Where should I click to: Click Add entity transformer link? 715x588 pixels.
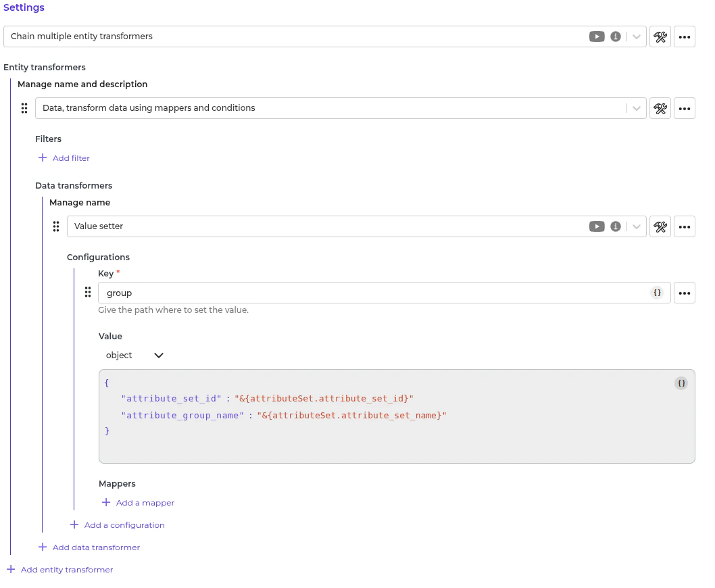tap(67, 570)
